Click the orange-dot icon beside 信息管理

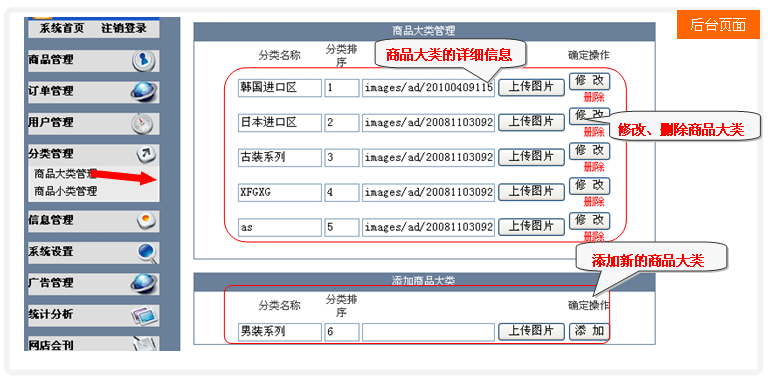click(x=147, y=220)
